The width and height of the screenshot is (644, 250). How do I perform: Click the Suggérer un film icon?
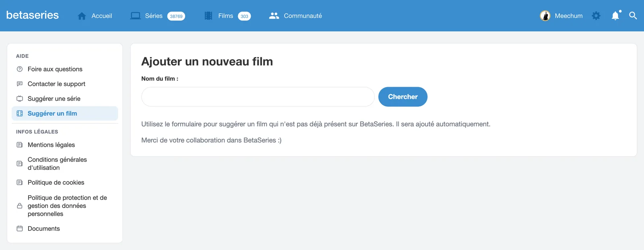coord(20,113)
